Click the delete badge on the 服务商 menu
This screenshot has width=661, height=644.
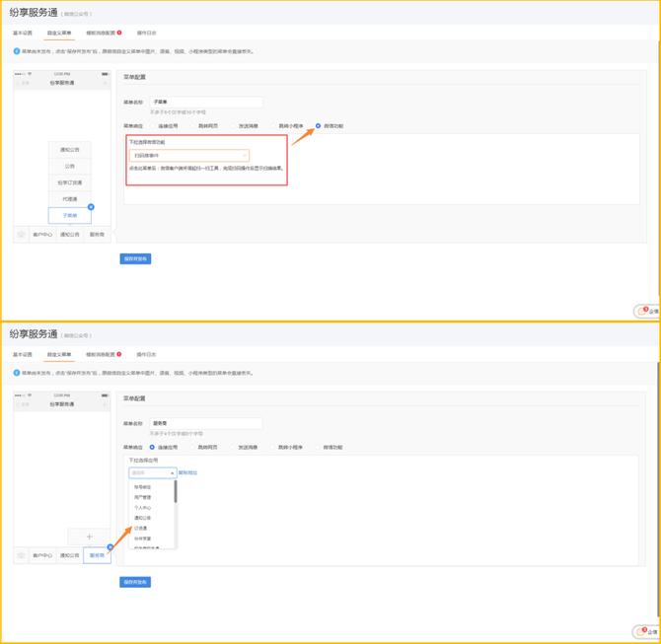pos(110,545)
